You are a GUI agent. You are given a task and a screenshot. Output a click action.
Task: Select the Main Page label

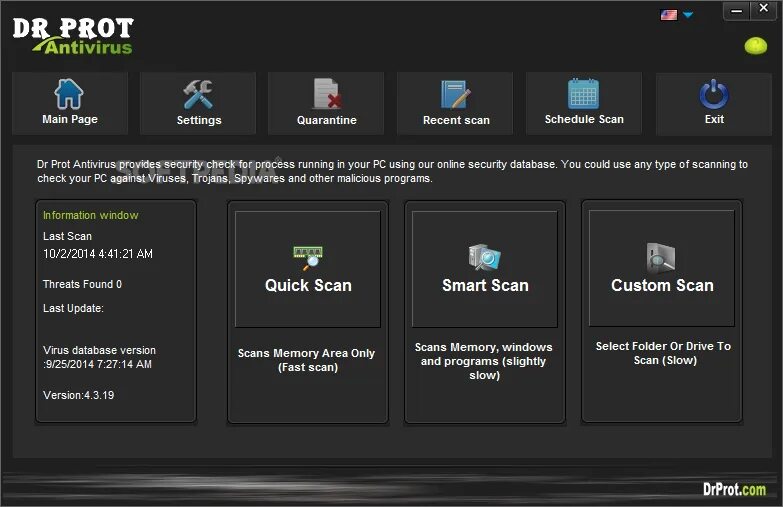coord(70,119)
